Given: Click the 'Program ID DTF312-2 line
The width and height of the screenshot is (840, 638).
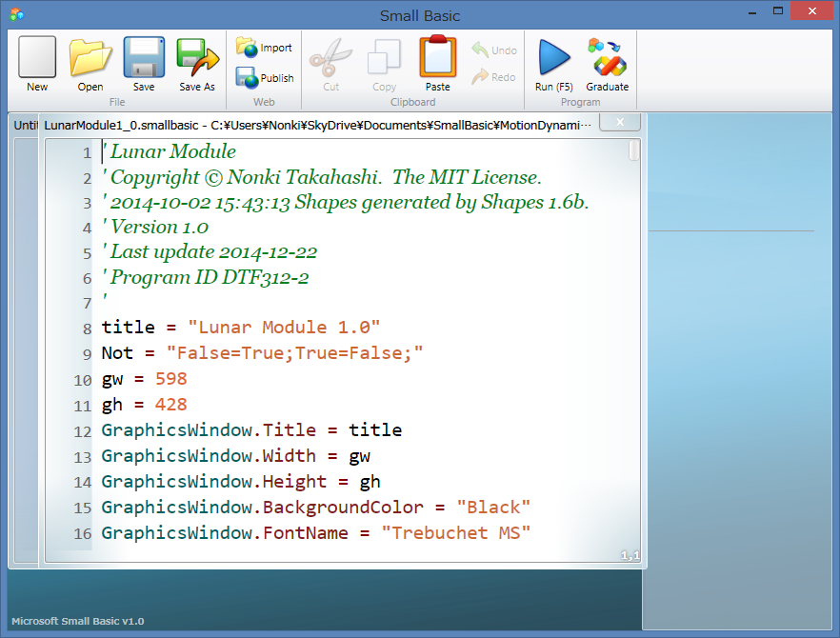Looking at the screenshot, I should coord(205,277).
